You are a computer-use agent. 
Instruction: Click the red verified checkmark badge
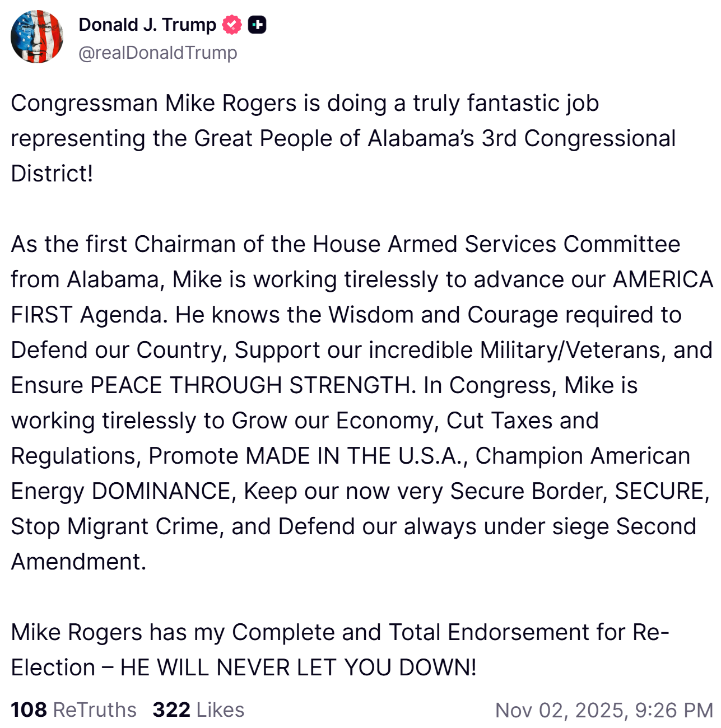[x=232, y=25]
